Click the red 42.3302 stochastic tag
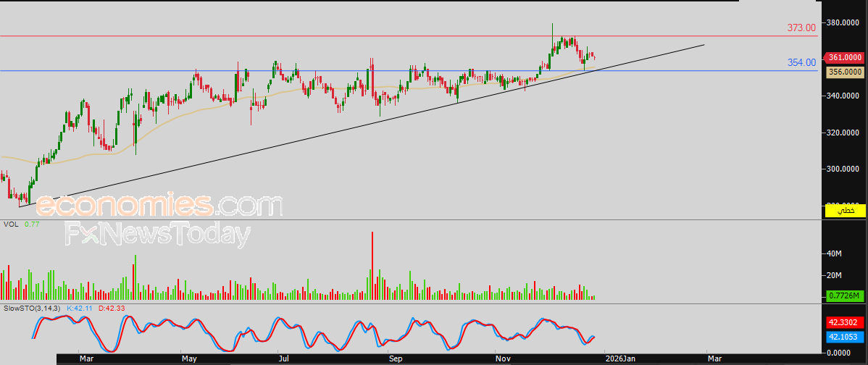The image size is (868, 365). click(x=846, y=324)
